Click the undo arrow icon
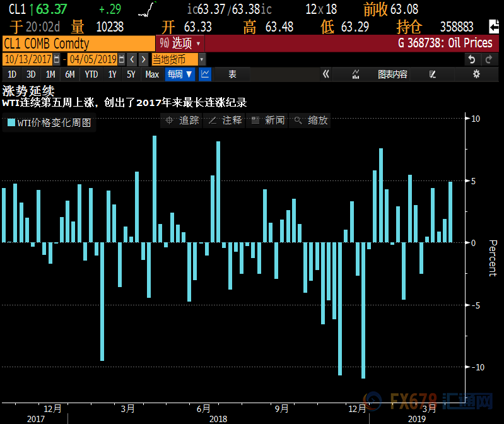504x424 pixels. 472,59
